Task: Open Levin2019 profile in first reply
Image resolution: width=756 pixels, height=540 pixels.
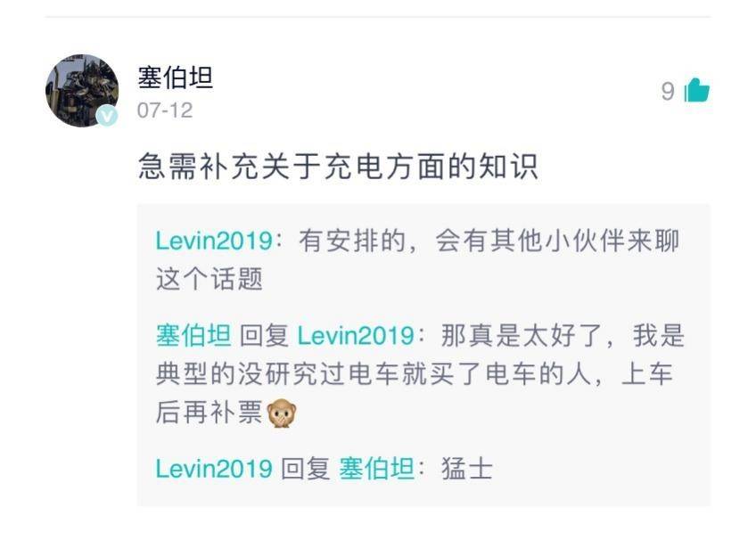Action: pyautogui.click(x=214, y=241)
